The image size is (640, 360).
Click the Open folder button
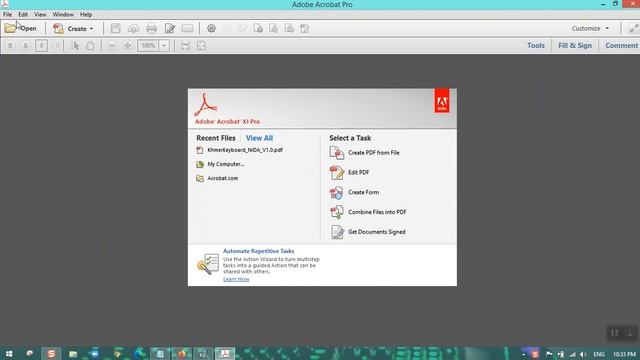21,28
